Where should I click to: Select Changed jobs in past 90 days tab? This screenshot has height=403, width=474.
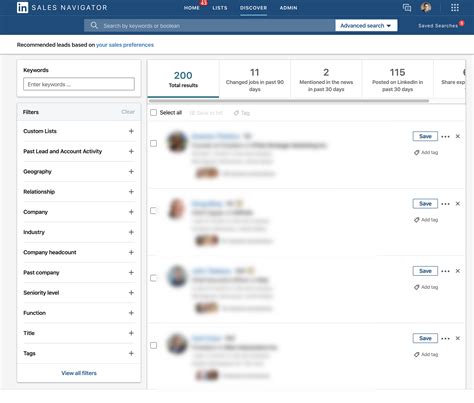click(255, 79)
